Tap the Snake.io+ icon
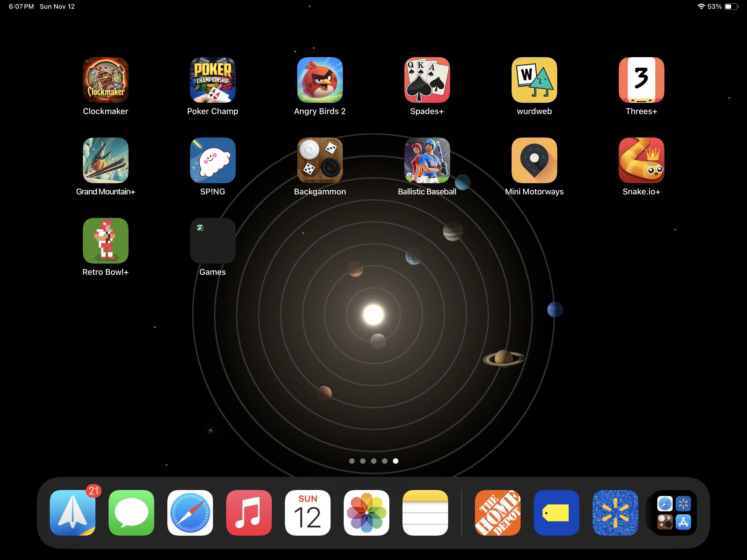Image resolution: width=747 pixels, height=560 pixels. coord(641,161)
